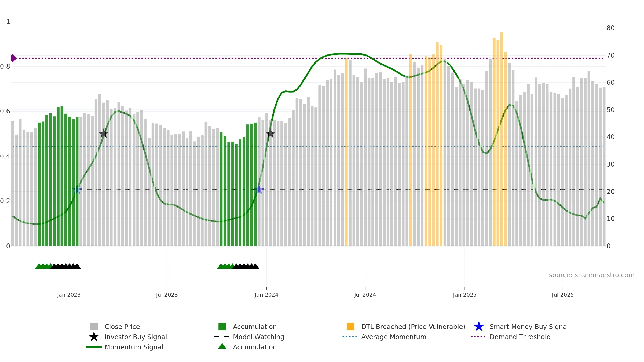The image size is (644, 362).
Task: Click the black Investor Buy Signal legend star
Action: coord(94,337)
